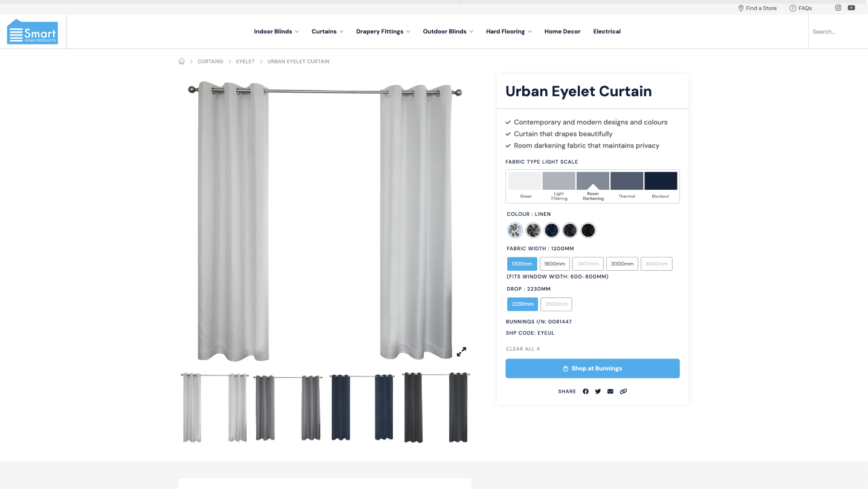
Task: Share via email icon
Action: pyautogui.click(x=611, y=391)
